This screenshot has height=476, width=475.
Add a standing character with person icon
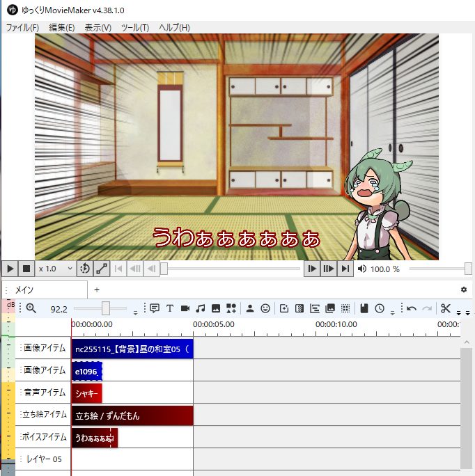click(x=250, y=308)
